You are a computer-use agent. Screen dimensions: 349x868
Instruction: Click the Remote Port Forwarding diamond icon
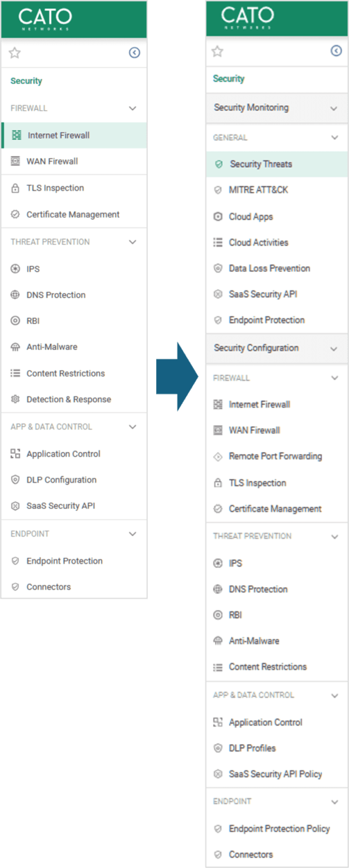tap(218, 457)
